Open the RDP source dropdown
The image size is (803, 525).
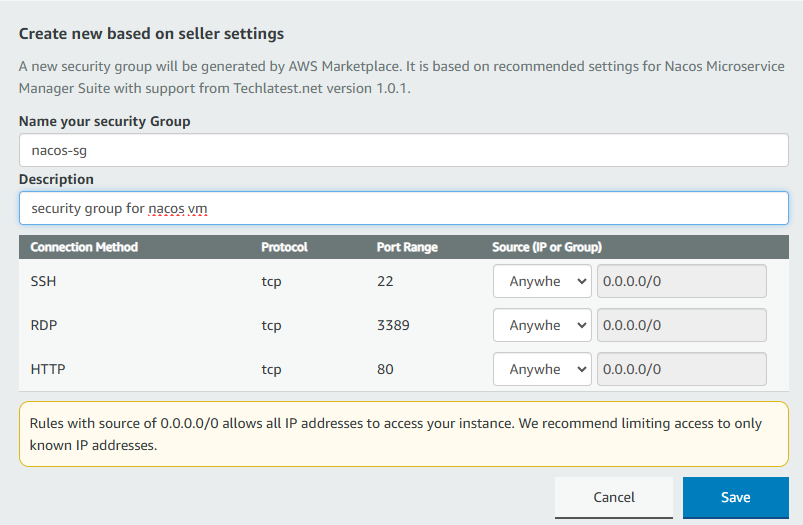pyautogui.click(x=542, y=325)
